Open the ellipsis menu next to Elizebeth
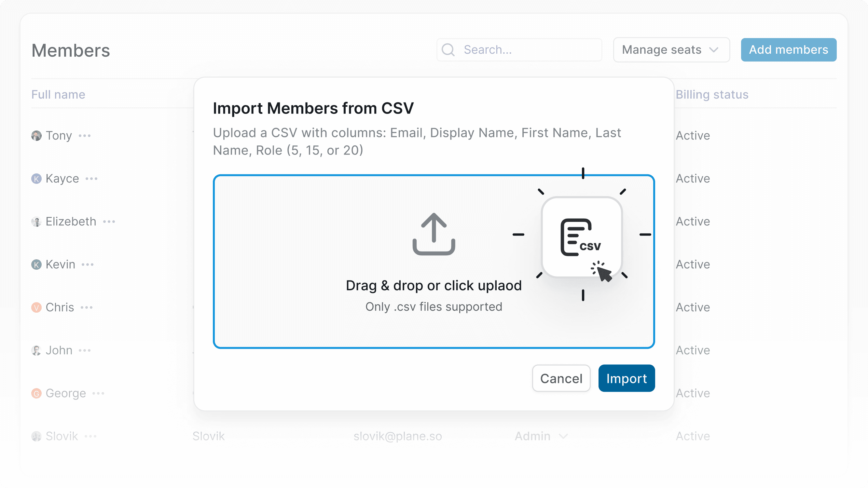This screenshot has height=488, width=868. (x=109, y=221)
